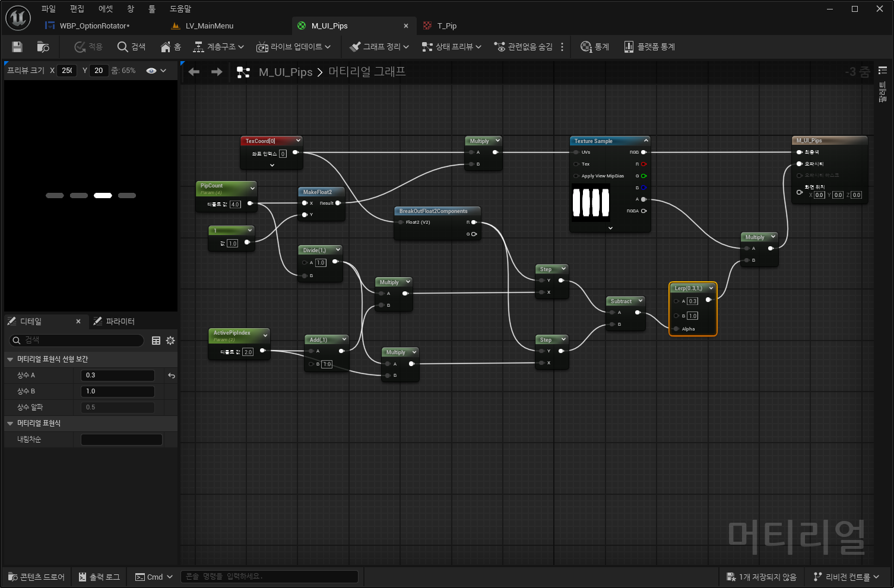Click the Unreal Engine logo icon
This screenshot has width=894, height=588.
coord(18,18)
